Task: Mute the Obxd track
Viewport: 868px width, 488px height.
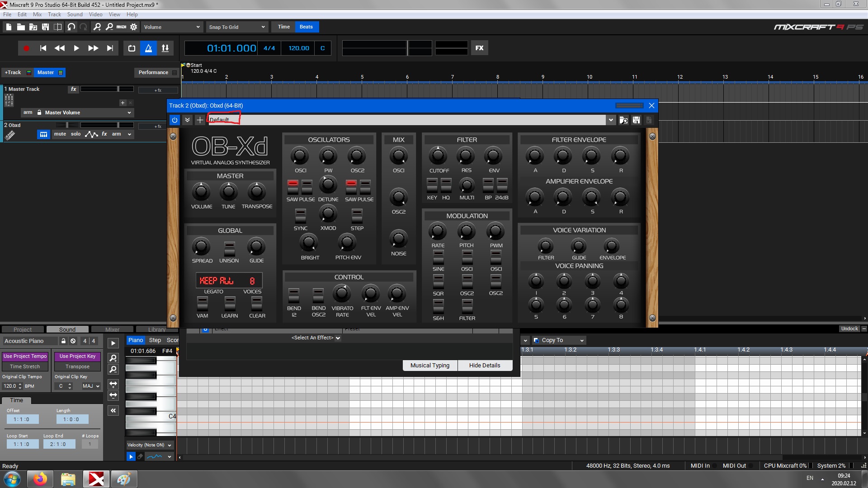Action: [x=60, y=134]
